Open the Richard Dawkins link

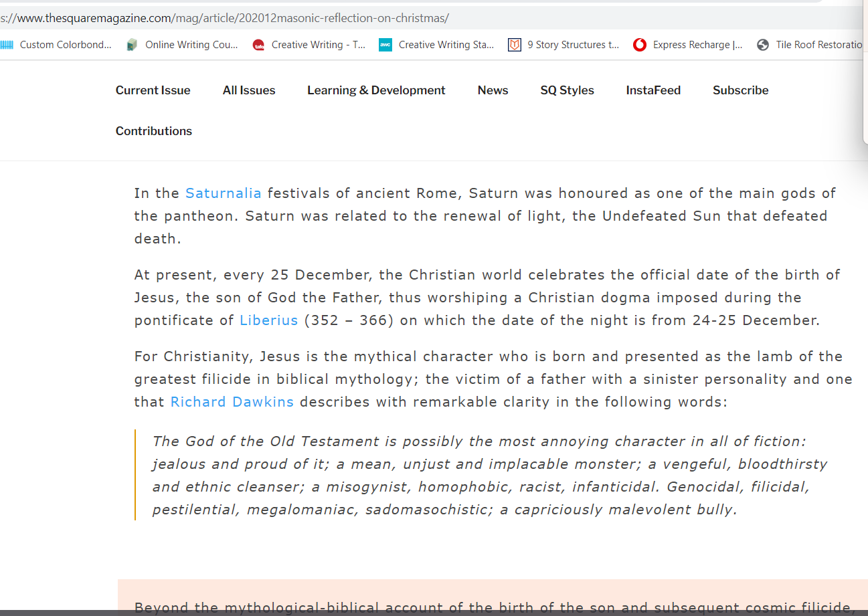pos(232,402)
